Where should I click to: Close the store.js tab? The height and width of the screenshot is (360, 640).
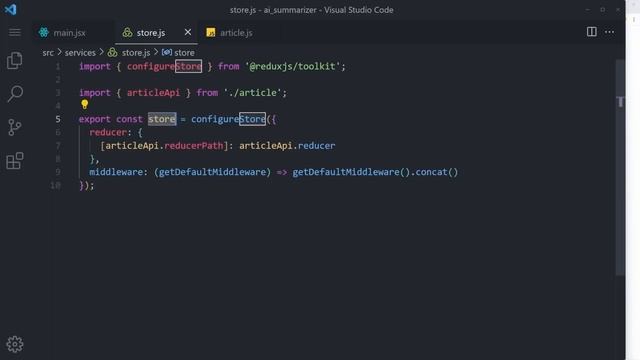click(x=188, y=32)
